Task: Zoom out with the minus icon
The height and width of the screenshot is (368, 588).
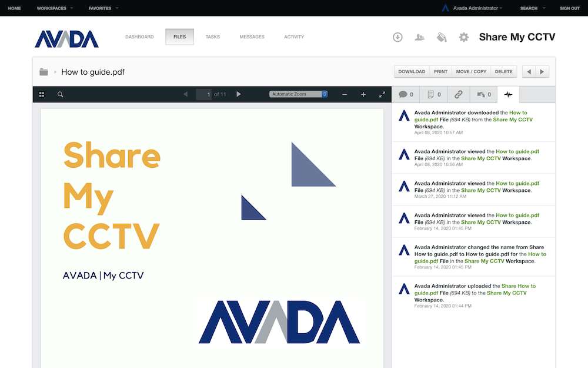Action: 345,94
